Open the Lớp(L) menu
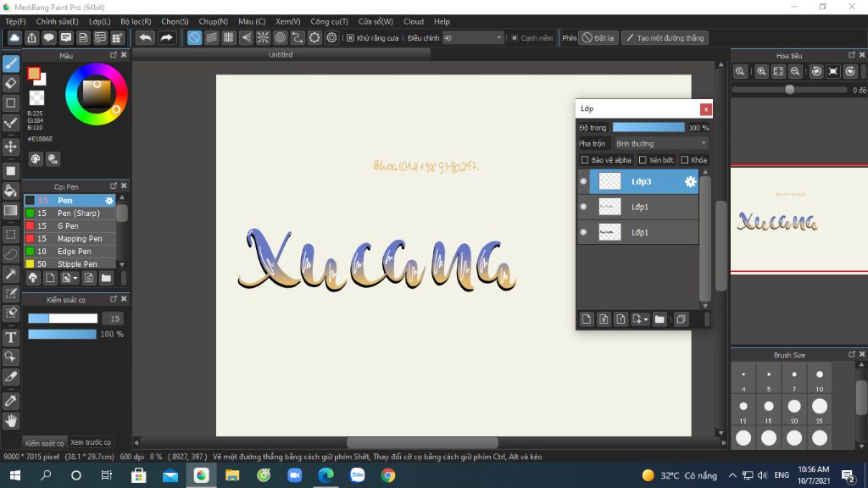This screenshot has width=868, height=488. click(100, 21)
